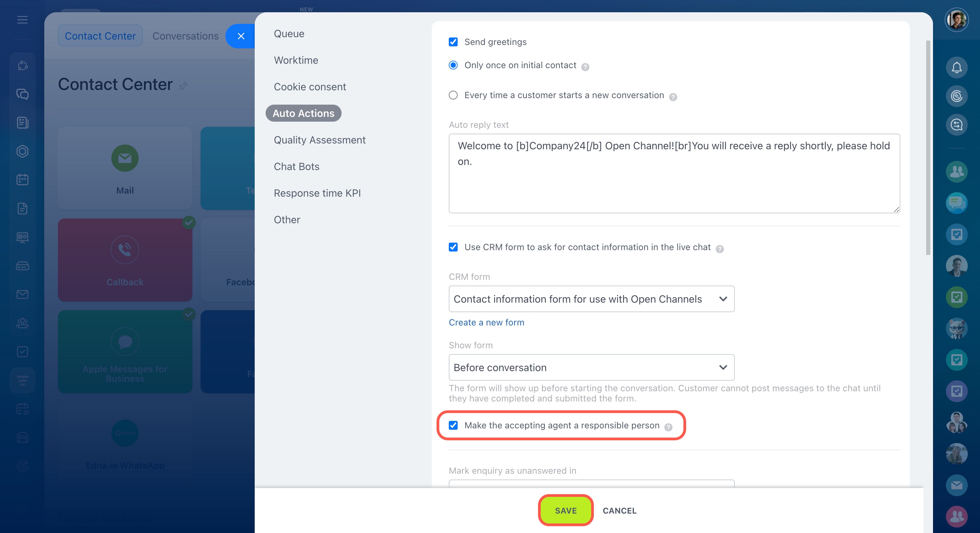980x533 pixels.
Task: Open the notifications bell icon
Action: (x=957, y=67)
